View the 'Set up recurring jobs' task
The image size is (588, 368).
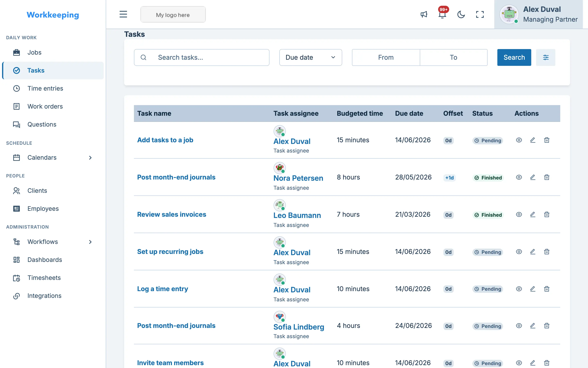click(x=519, y=252)
